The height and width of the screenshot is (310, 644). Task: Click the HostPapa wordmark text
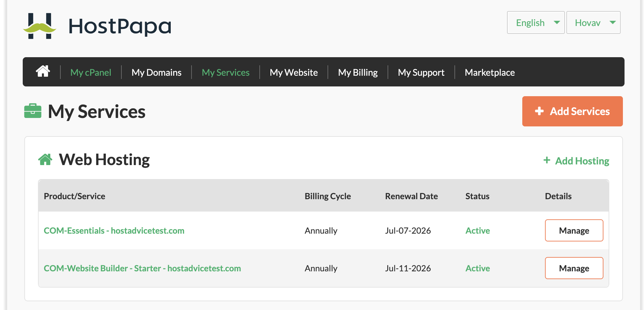120,26
